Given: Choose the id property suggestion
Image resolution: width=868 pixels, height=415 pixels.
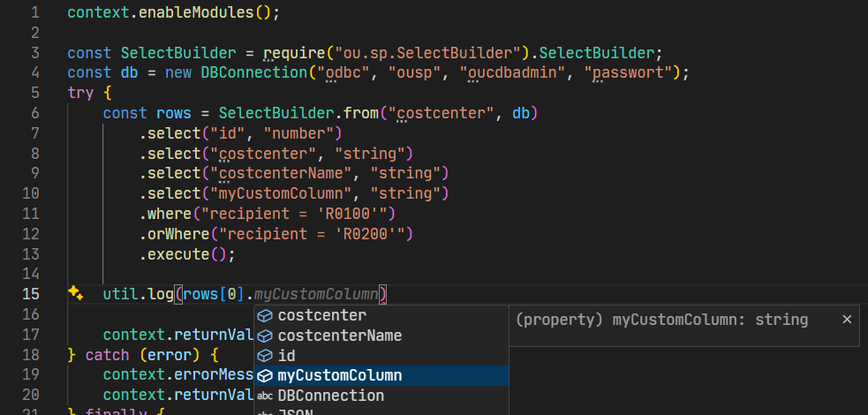Looking at the screenshot, I should [x=381, y=355].
